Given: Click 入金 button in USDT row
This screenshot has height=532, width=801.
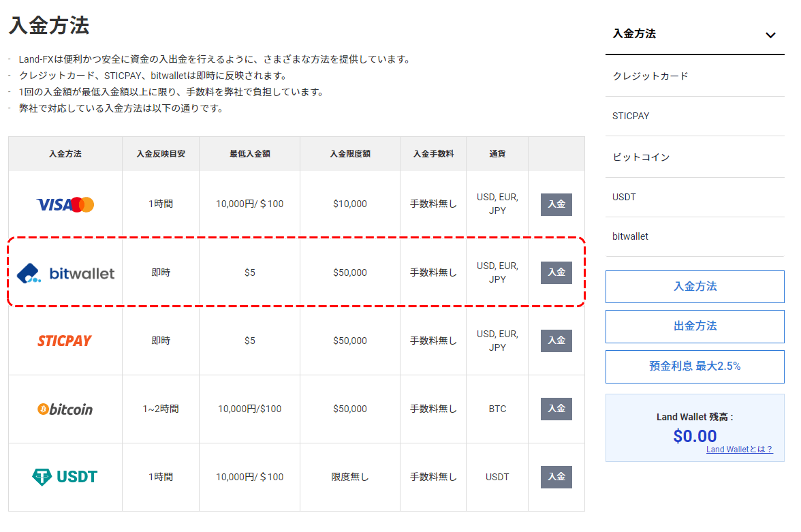Looking at the screenshot, I should (x=556, y=477).
